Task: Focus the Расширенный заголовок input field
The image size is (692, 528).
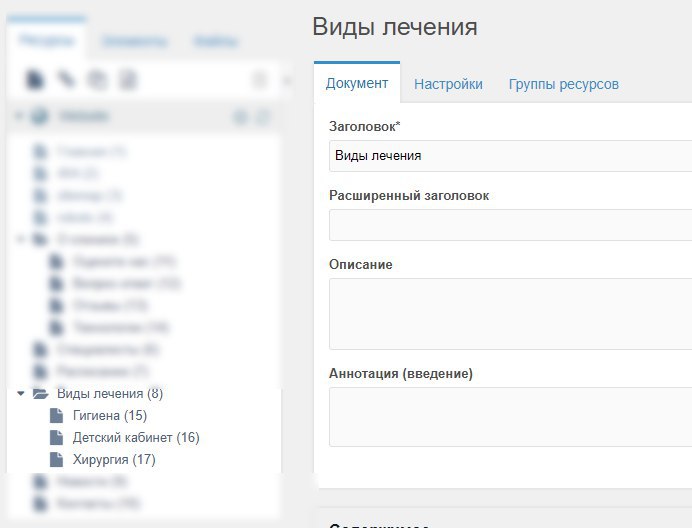Action: pyautogui.click(x=510, y=225)
